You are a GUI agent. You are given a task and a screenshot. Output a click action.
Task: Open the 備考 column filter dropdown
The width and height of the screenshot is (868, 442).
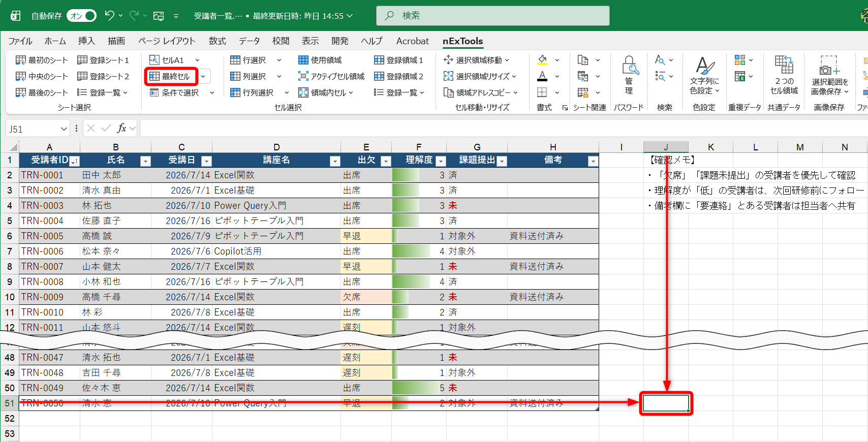point(593,161)
